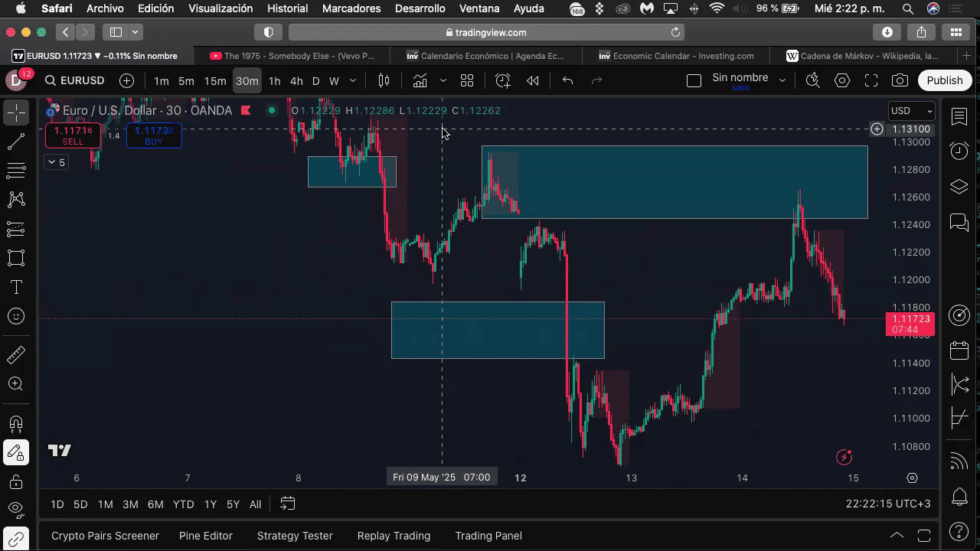Open chart settings hexagon icon

842,80
